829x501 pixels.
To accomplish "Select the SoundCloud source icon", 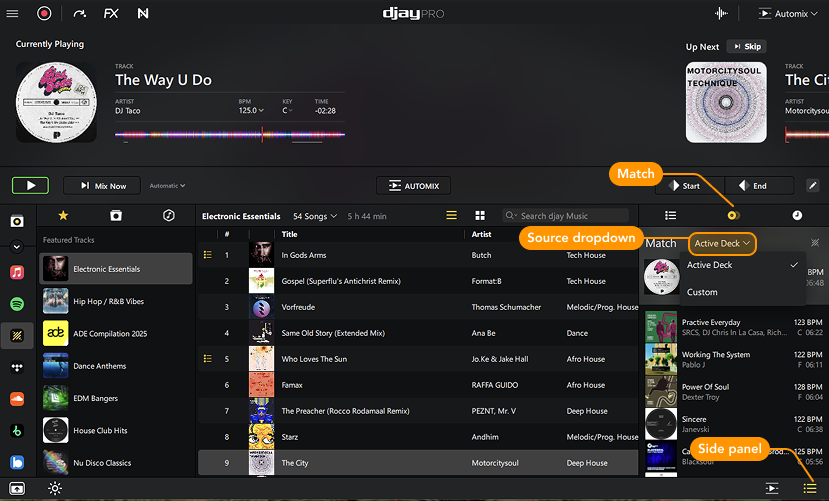I will (17, 399).
